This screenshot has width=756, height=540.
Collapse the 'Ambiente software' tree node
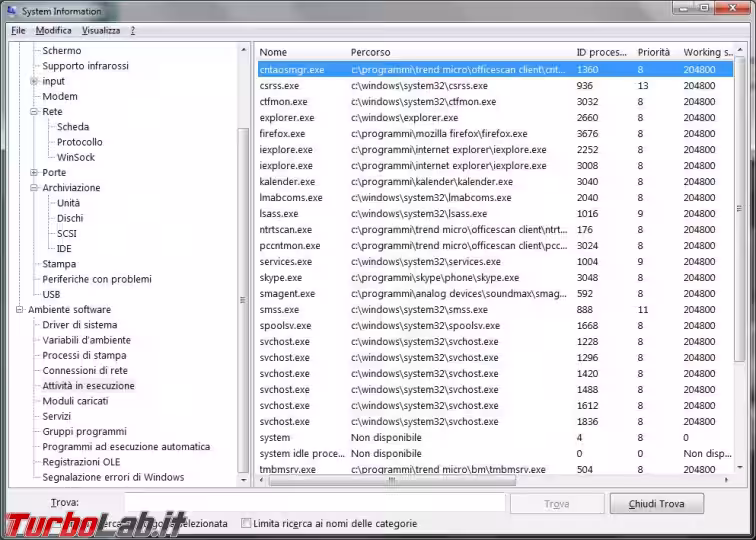pos(19,310)
